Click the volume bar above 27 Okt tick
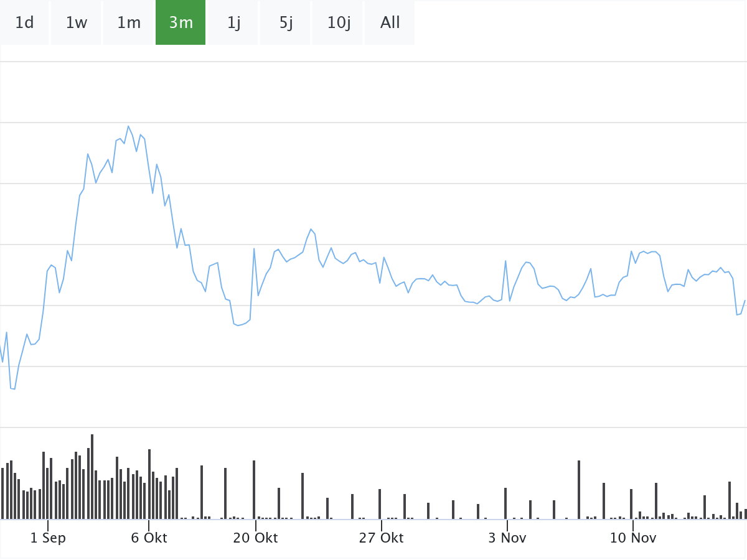The width and height of the screenshot is (747, 560). click(380, 504)
